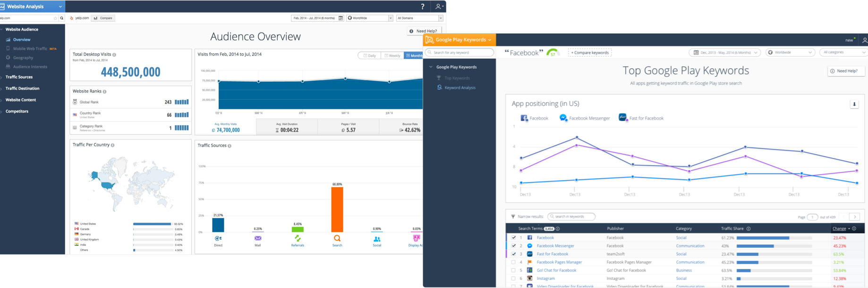Click the search in keywords field
The height and width of the screenshot is (288, 868).
(571, 217)
